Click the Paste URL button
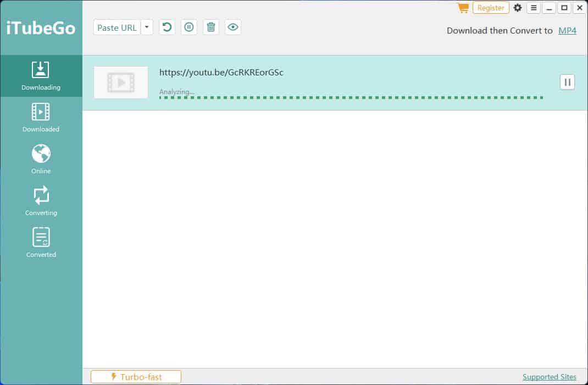 [117, 28]
